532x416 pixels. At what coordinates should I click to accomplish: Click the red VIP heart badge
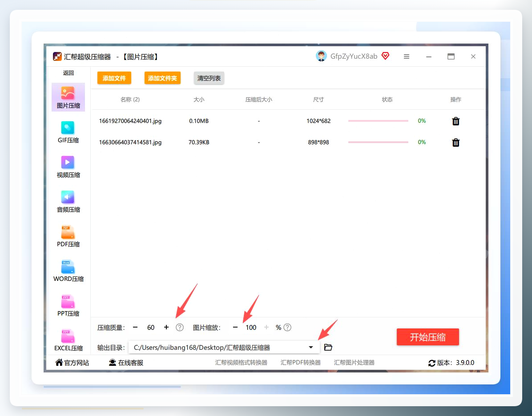385,56
